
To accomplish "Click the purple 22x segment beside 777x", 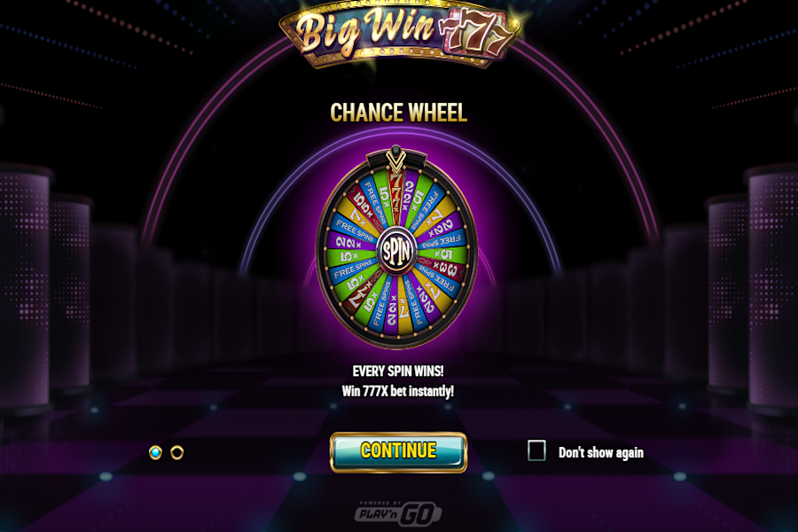I will coord(408,198).
